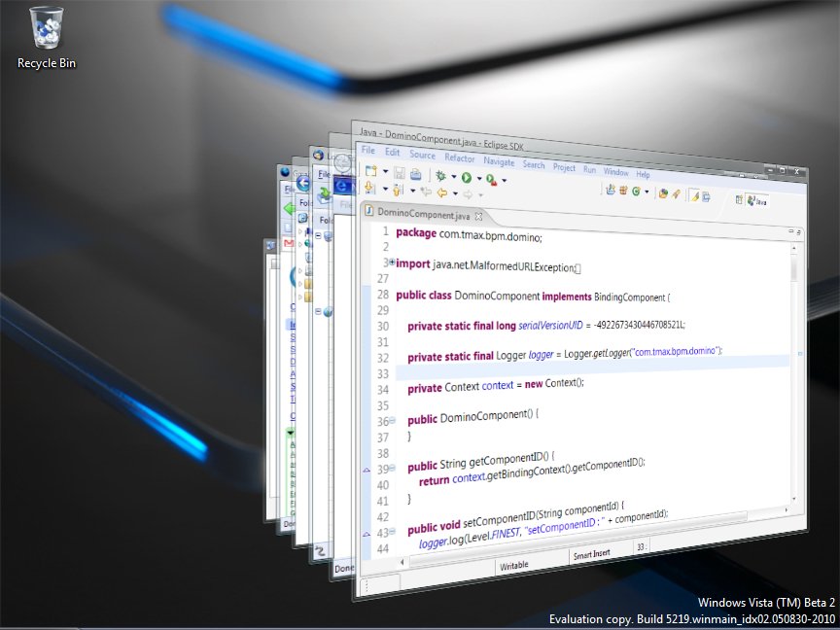Click the New Java Class icon
The image size is (840, 630).
[x=636, y=192]
